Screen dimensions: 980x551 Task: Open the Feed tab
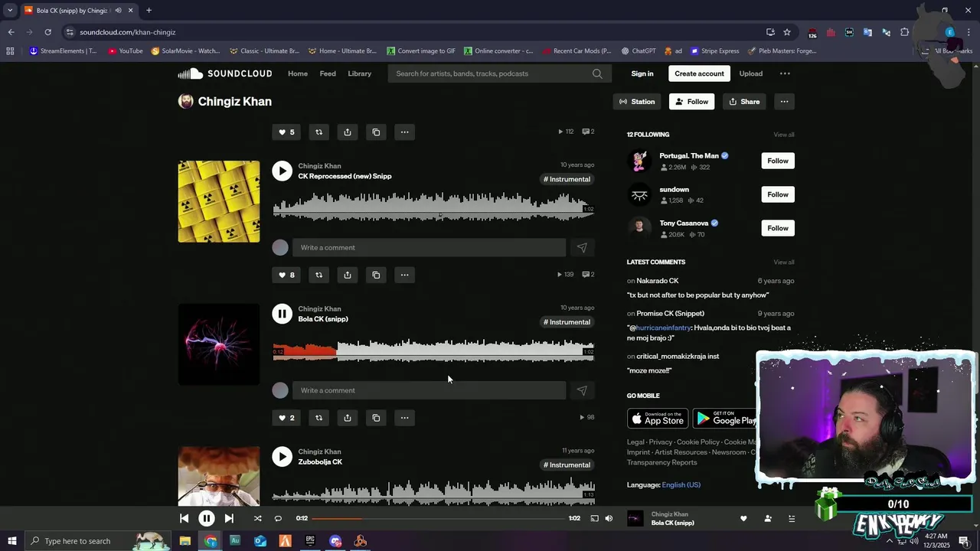pyautogui.click(x=328, y=73)
